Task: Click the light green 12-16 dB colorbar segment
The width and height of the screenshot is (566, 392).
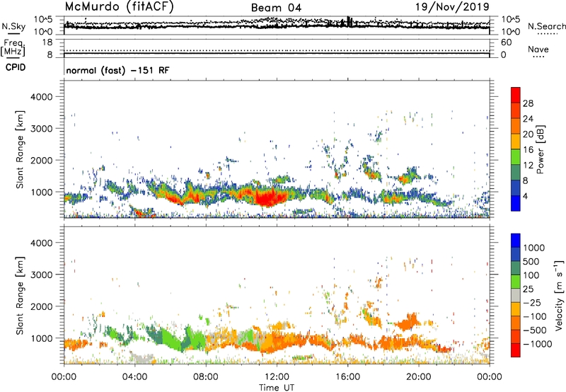Action: 516,157
